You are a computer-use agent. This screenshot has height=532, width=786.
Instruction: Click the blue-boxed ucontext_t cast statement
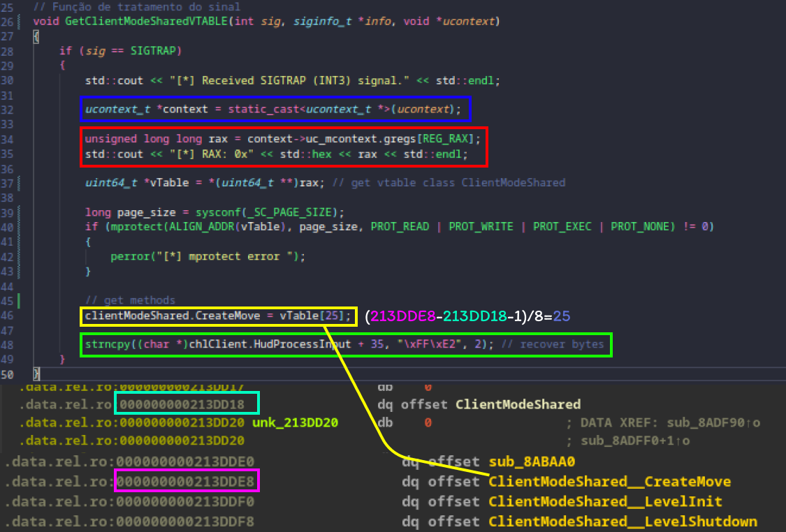(275, 110)
